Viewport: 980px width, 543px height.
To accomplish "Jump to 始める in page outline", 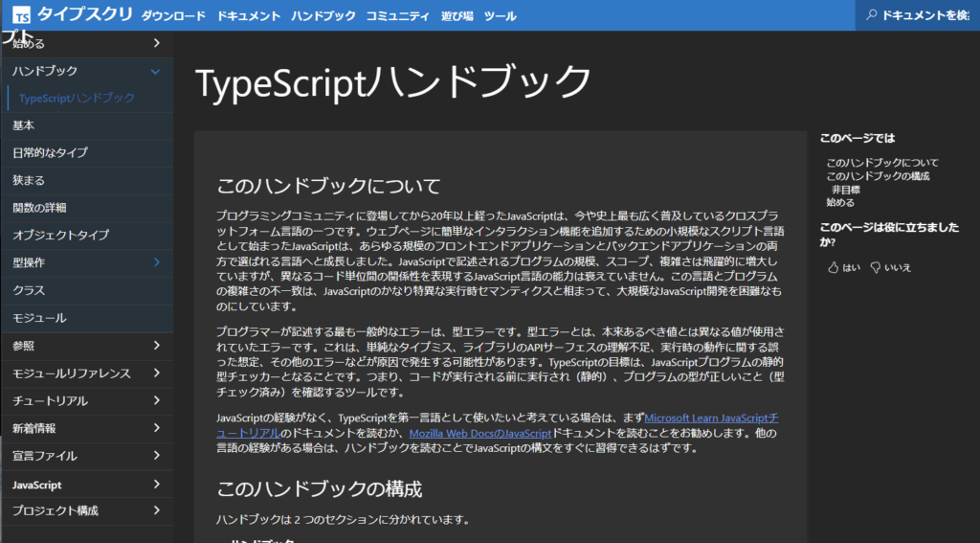I will 840,203.
